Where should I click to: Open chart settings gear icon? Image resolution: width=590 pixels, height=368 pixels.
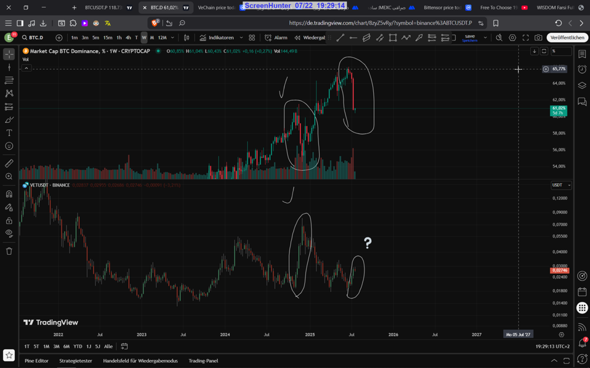coord(512,38)
